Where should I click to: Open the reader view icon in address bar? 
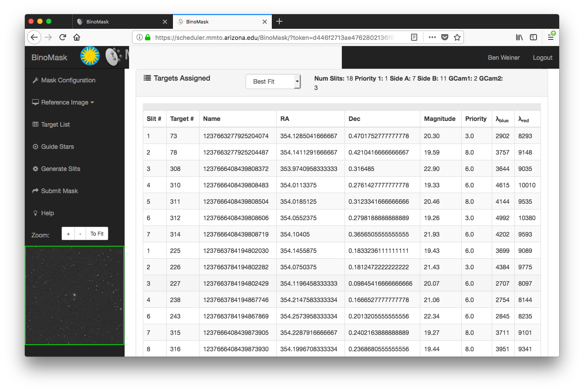414,38
